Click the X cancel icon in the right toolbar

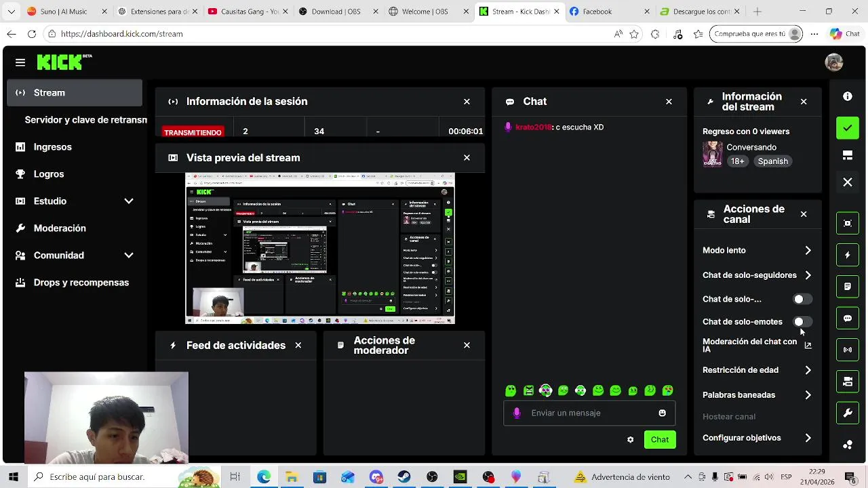click(848, 182)
